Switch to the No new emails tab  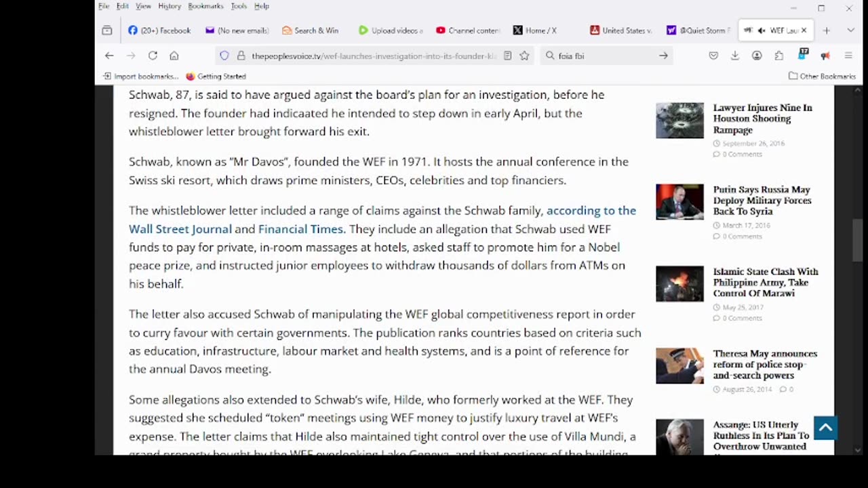(x=237, y=30)
